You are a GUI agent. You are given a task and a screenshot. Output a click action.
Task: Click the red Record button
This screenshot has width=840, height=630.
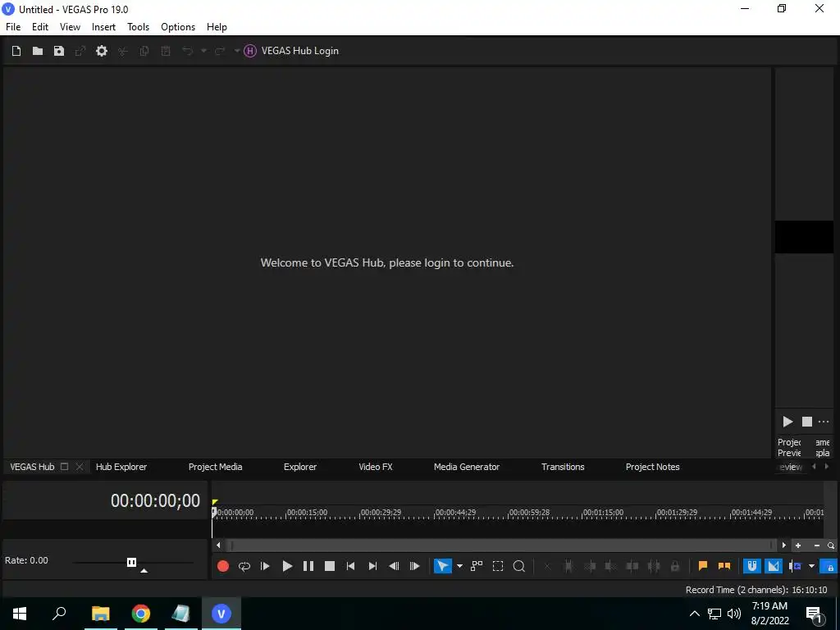[223, 566]
